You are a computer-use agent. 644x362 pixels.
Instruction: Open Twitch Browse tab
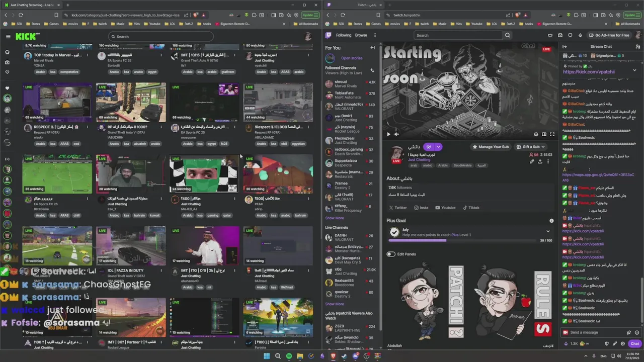click(x=361, y=35)
